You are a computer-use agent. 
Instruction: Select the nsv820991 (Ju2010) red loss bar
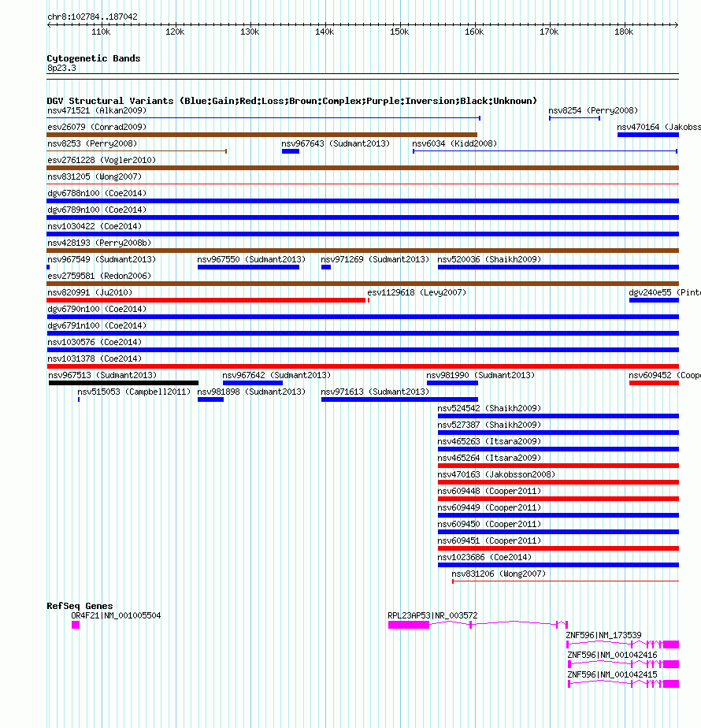click(206, 300)
